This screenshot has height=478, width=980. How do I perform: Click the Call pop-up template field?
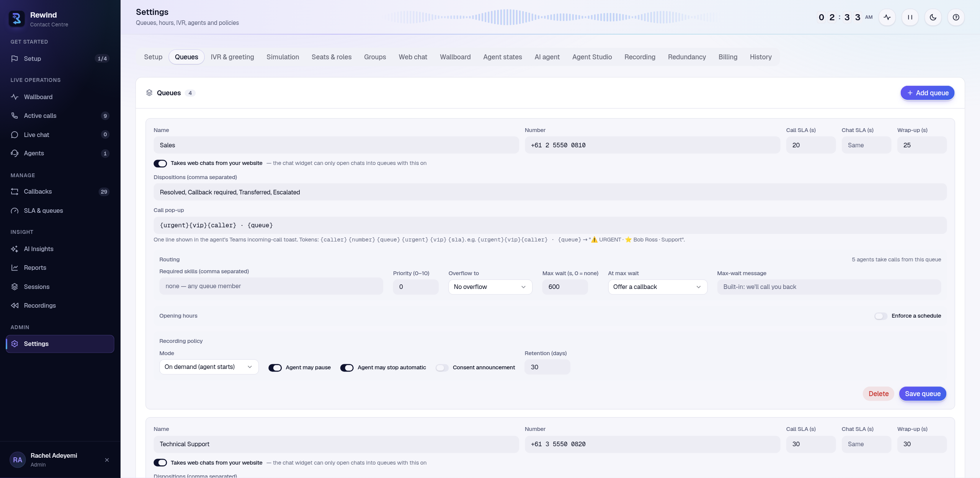click(550, 225)
